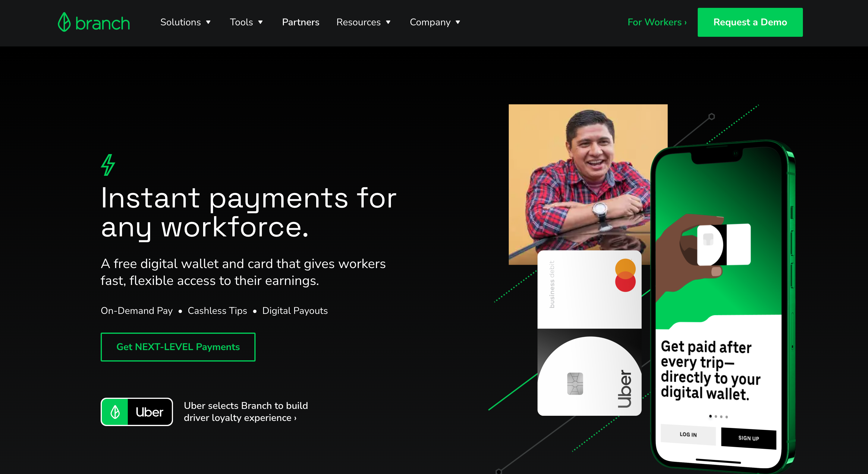Click the green lightning bolt icon
This screenshot has height=474, width=868.
click(x=108, y=165)
